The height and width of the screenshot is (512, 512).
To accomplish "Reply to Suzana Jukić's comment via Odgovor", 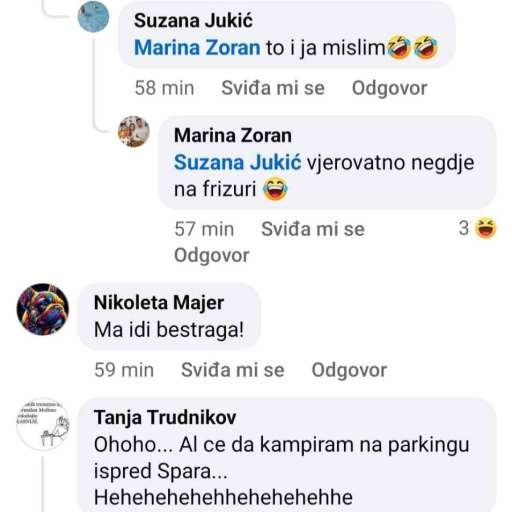I will click(x=390, y=88).
